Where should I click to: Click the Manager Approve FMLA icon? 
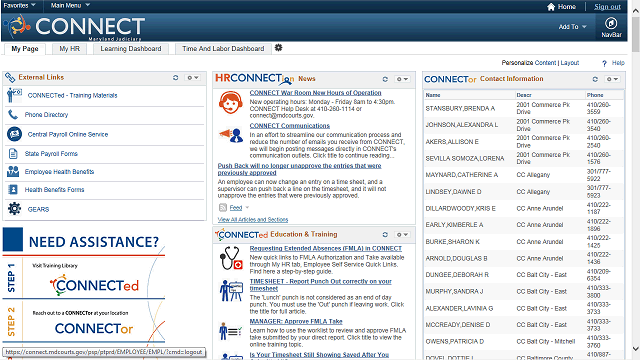coord(231,331)
